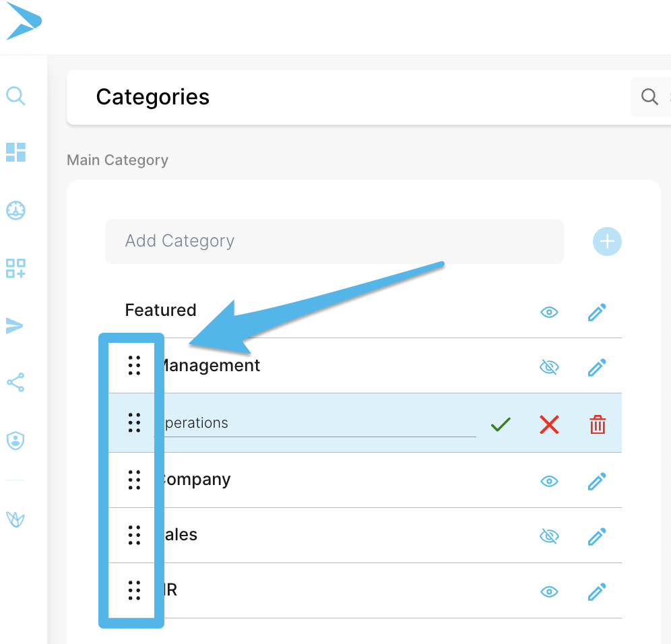Open the dashboard tiles icon in sidebar
671x644 pixels.
coord(15,152)
